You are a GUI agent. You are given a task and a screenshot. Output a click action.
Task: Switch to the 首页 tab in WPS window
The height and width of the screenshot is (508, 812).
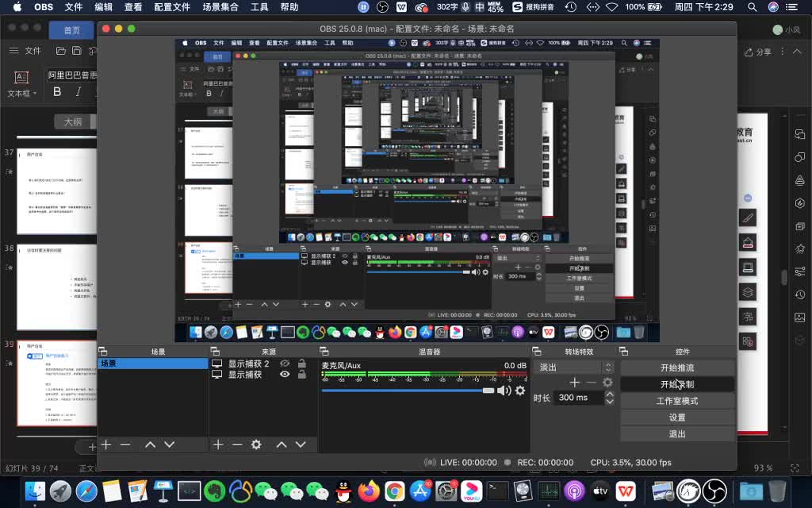click(x=72, y=30)
